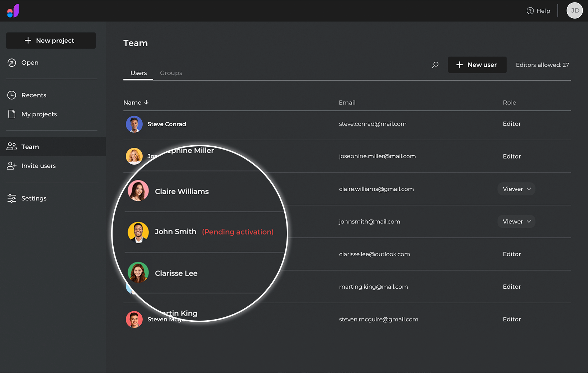This screenshot has width=588, height=373.
Task: Click marting.king@mail.com email
Action: coord(373,287)
